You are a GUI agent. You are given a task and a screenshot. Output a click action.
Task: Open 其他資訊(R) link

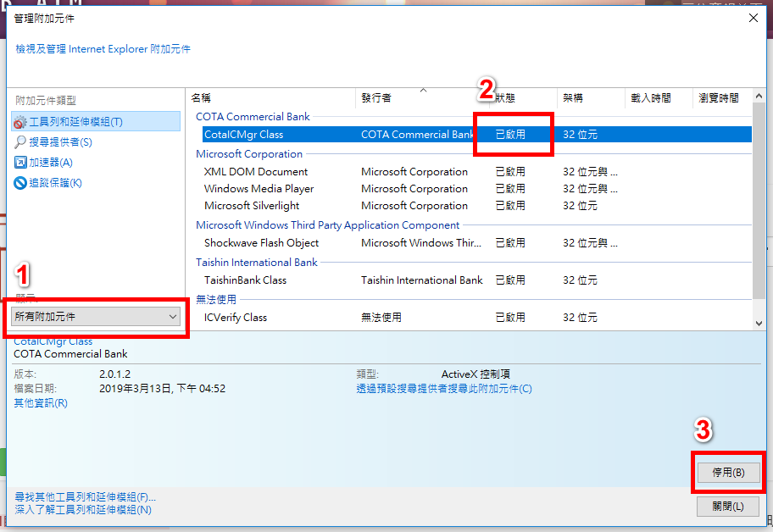click(x=41, y=403)
